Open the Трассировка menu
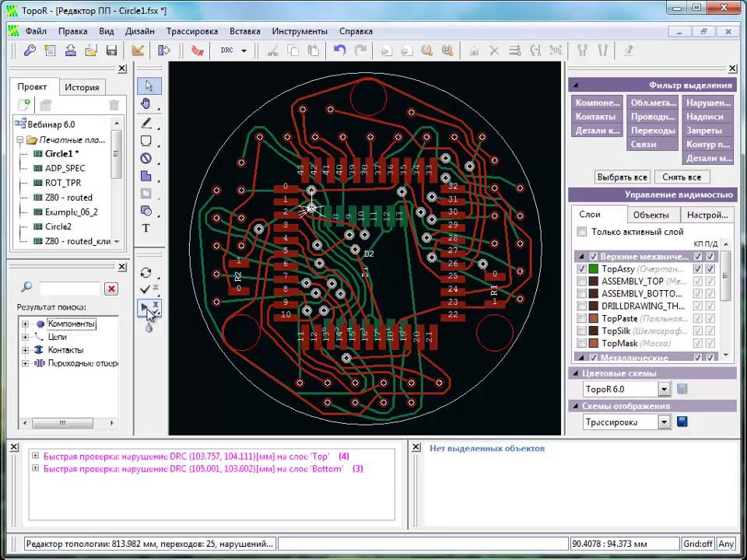The height and width of the screenshot is (560, 747). coord(192,31)
